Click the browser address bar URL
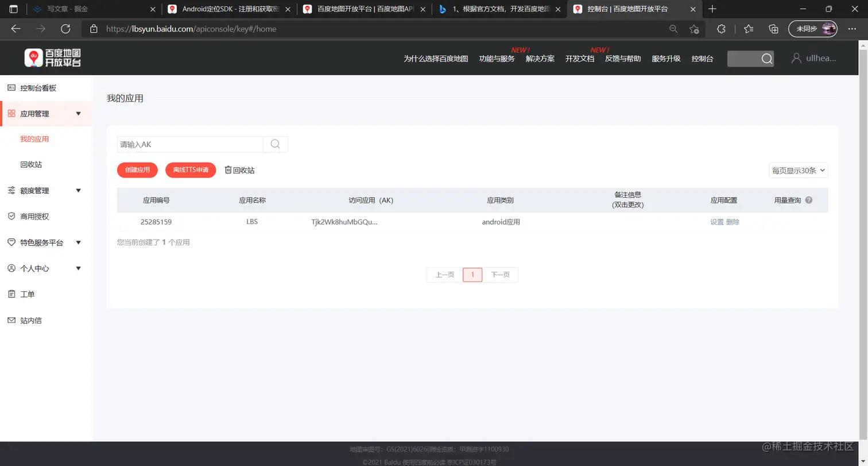 click(191, 29)
